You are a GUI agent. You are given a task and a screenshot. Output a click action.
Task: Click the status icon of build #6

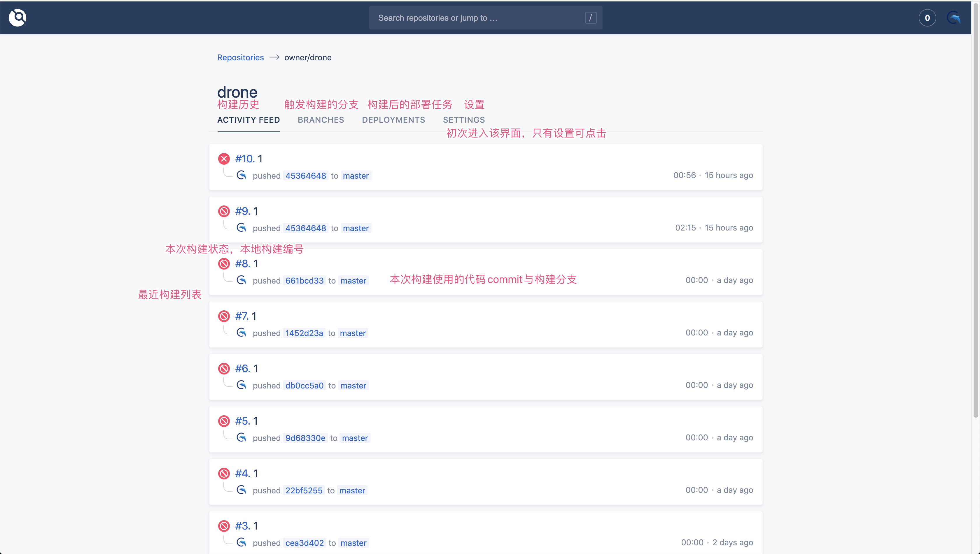(x=224, y=369)
